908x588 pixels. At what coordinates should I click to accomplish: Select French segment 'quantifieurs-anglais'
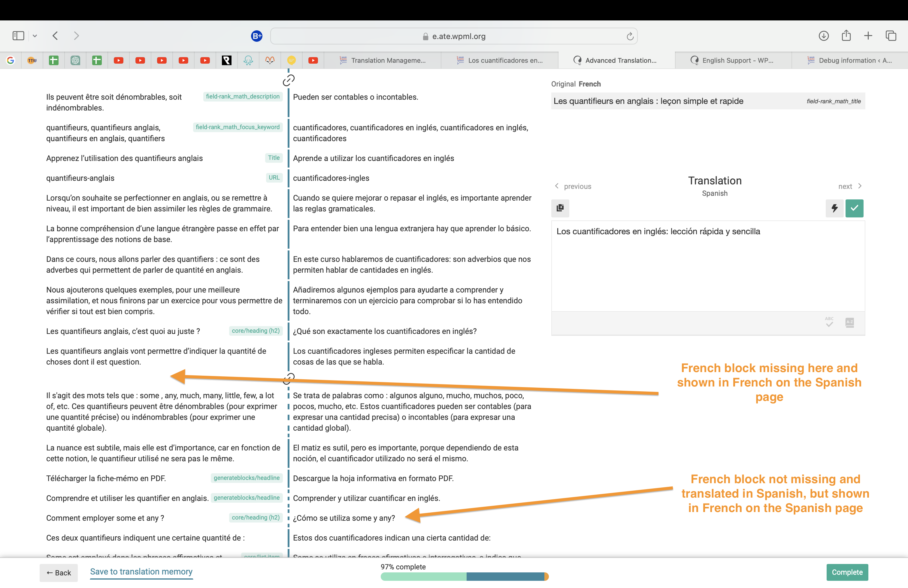click(80, 178)
